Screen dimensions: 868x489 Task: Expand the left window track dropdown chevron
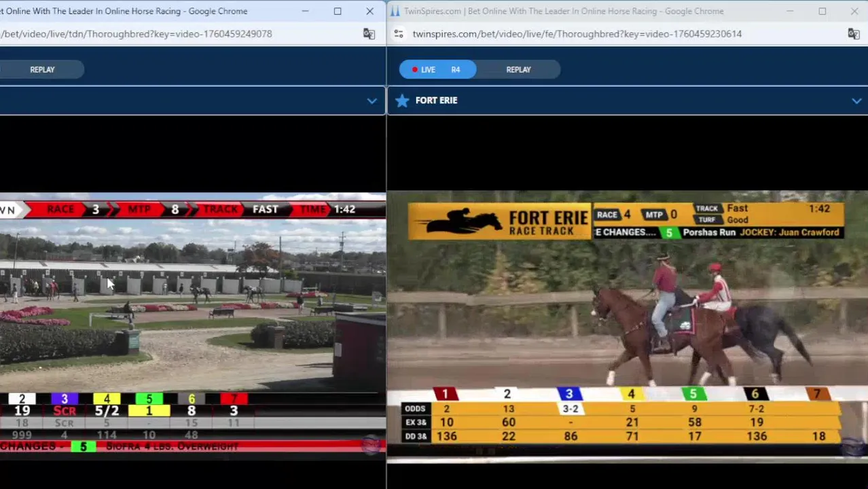(x=372, y=101)
